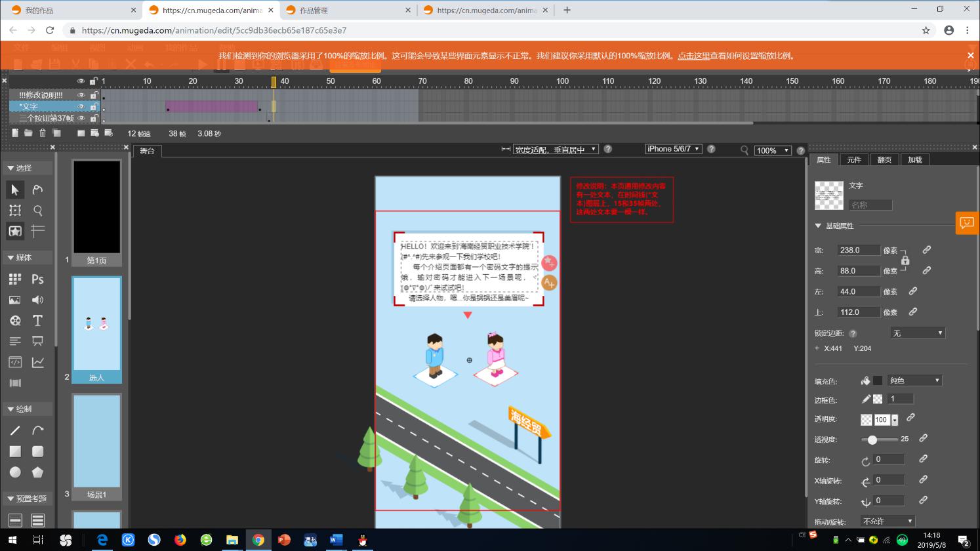Open the iPhone 5/6/7 device dropdown

point(673,149)
